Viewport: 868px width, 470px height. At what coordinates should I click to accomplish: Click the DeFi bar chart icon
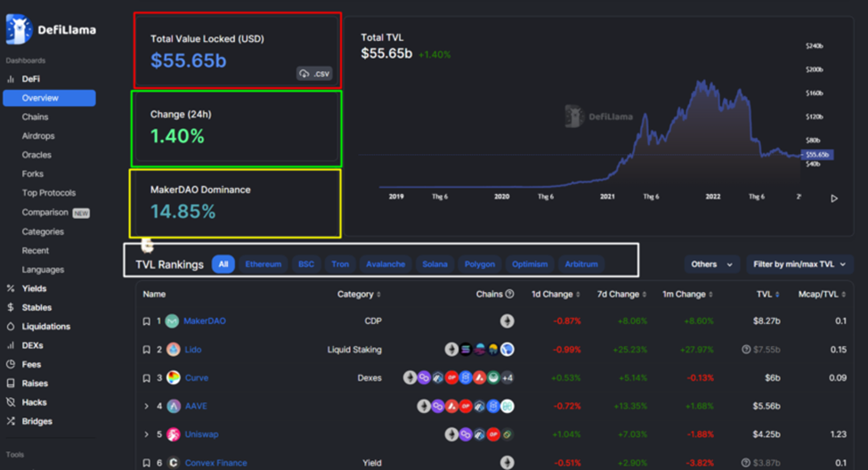11,79
